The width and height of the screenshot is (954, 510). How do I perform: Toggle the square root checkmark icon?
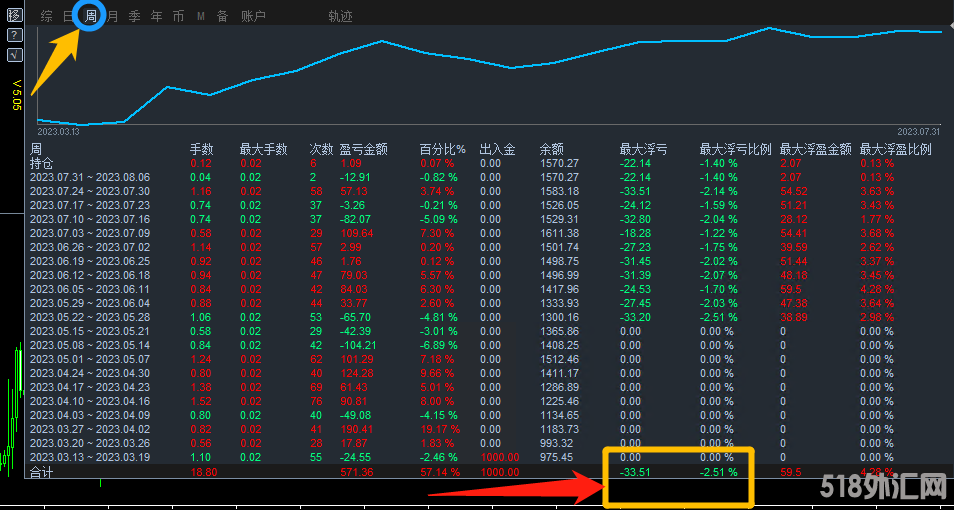pos(14,55)
